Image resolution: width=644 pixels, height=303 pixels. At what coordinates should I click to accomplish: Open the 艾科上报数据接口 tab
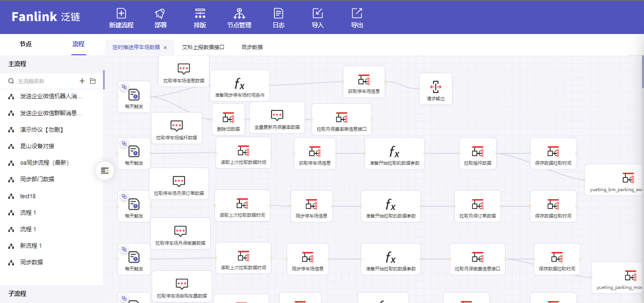click(x=203, y=47)
